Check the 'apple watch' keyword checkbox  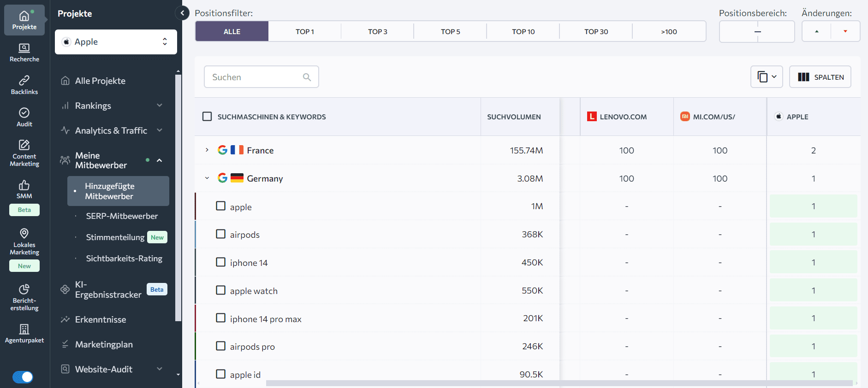[x=221, y=290]
